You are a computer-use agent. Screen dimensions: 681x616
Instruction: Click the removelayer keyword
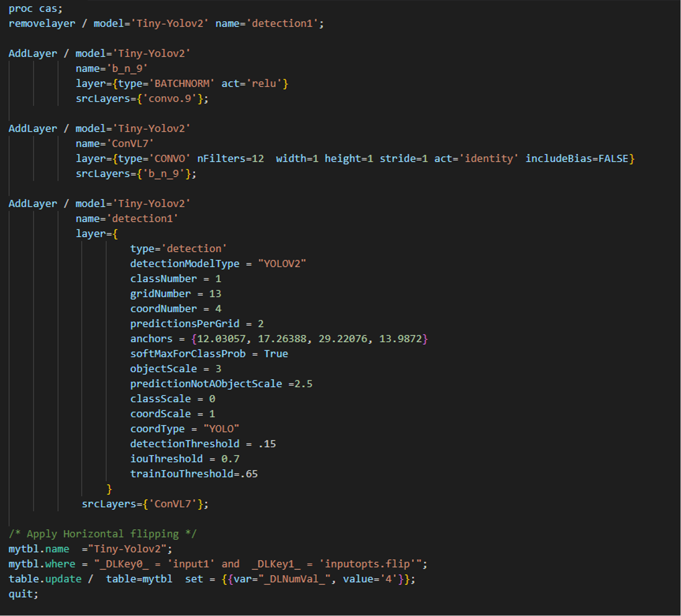coord(42,24)
